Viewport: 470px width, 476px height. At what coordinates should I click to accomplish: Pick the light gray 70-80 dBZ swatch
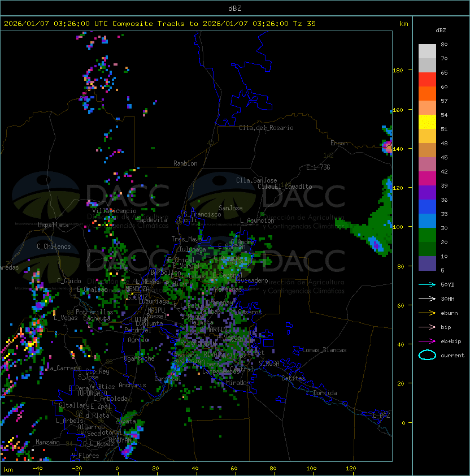(427, 51)
